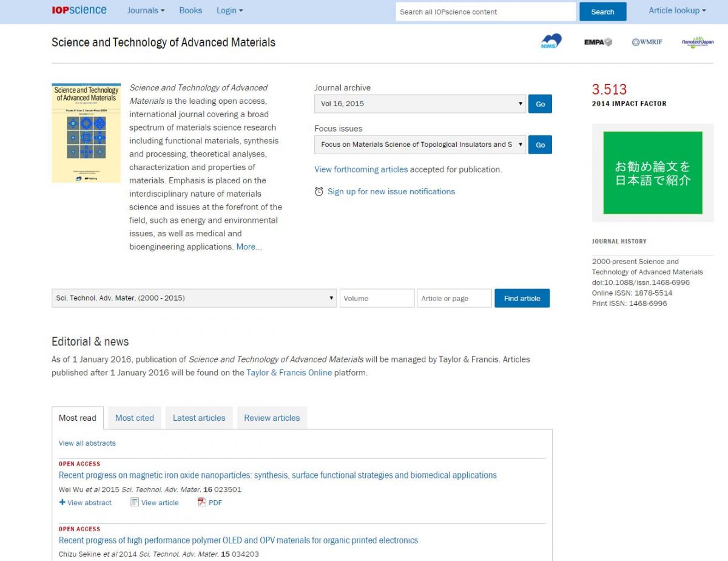Image resolution: width=728 pixels, height=561 pixels.
Task: Open the NIMS partner logo
Action: (x=551, y=42)
